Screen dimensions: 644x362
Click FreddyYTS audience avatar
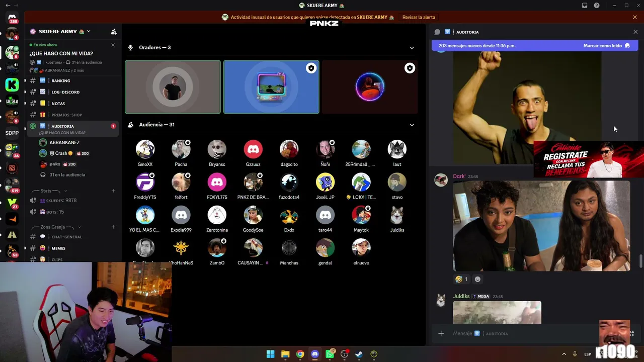145,182
